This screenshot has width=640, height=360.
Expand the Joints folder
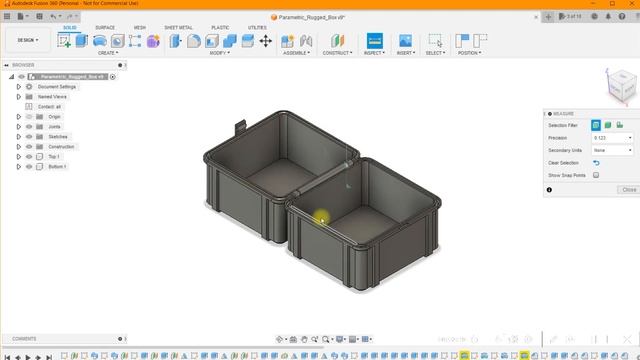pos(18,127)
